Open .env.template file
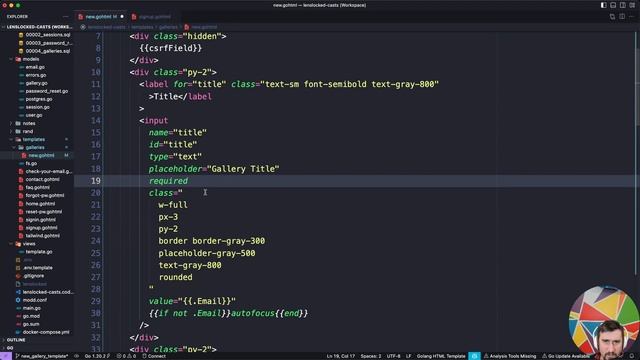This screenshot has width=640, height=360. coord(37,268)
